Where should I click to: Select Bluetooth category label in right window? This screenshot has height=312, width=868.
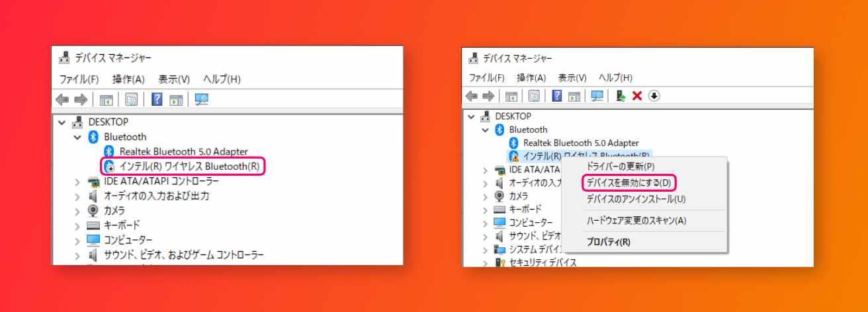tap(529, 130)
